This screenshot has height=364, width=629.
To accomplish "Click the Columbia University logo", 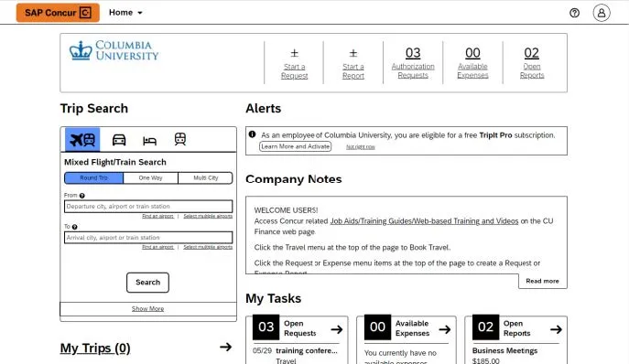I will tap(114, 50).
